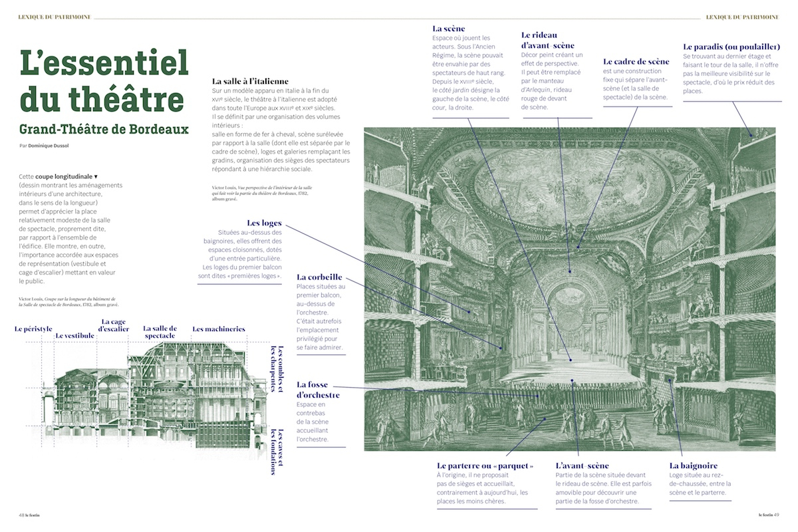Click the page number "le festin 49"
Viewport: 798px width, 532px height.
pos(769,514)
